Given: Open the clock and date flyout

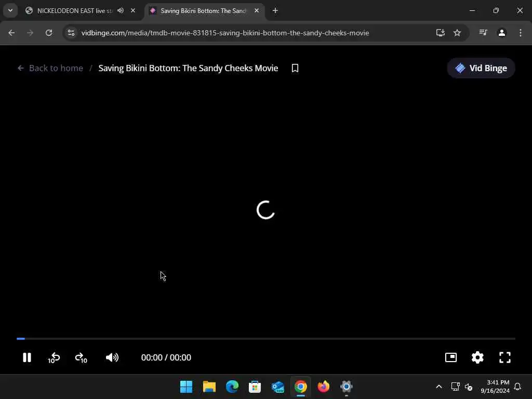Looking at the screenshot, I should [495, 387].
